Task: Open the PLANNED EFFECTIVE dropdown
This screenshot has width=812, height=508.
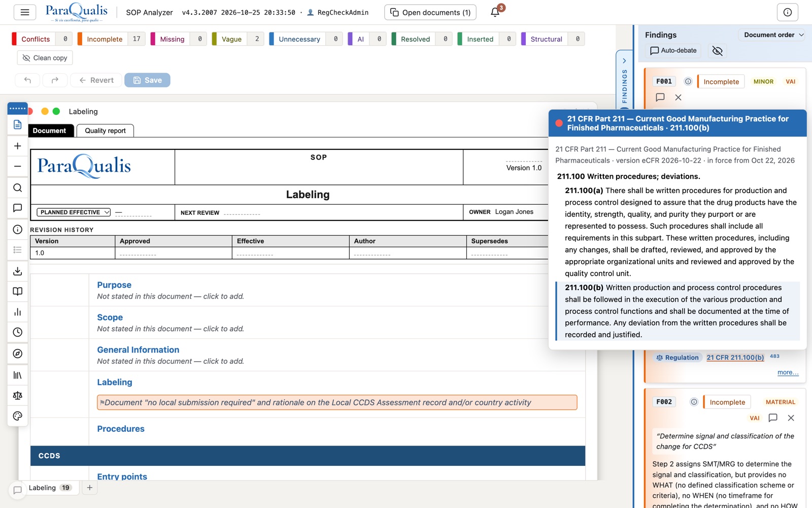Action: click(x=74, y=212)
